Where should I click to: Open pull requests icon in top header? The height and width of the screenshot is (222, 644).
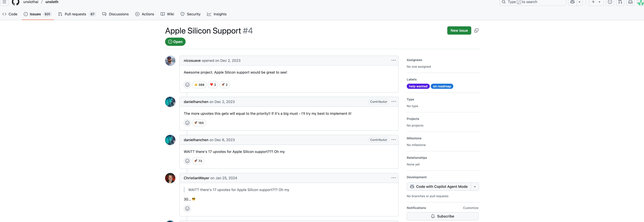click(620, 2)
